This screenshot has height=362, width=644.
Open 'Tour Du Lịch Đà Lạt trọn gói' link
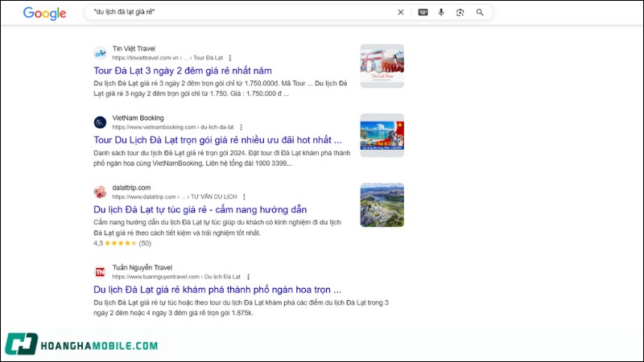point(217,140)
